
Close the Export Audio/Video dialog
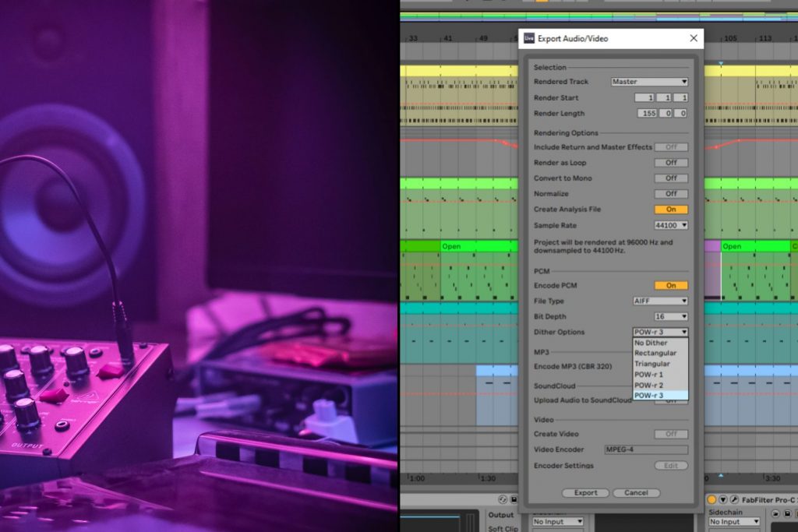click(x=694, y=38)
